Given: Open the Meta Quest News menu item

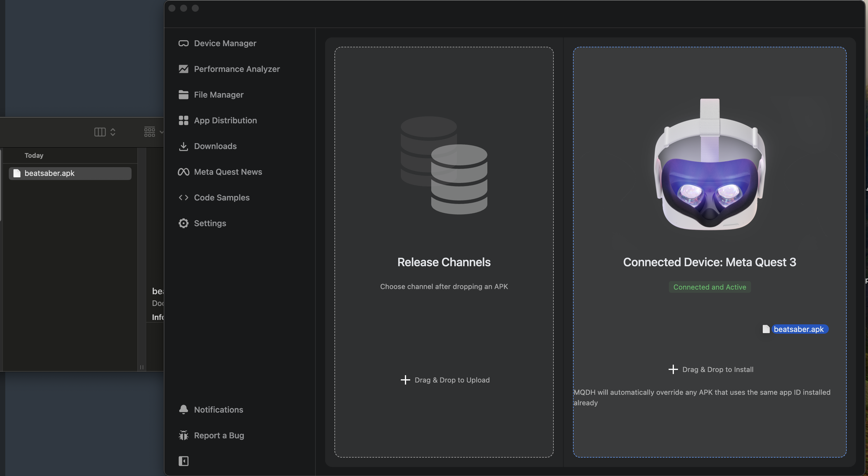Looking at the screenshot, I should [x=228, y=172].
